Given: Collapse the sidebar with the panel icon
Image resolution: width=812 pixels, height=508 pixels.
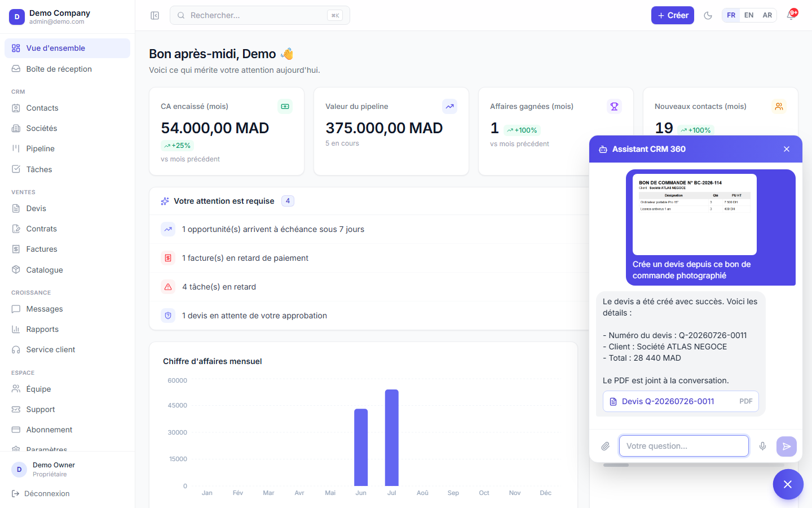Looking at the screenshot, I should coord(155,15).
